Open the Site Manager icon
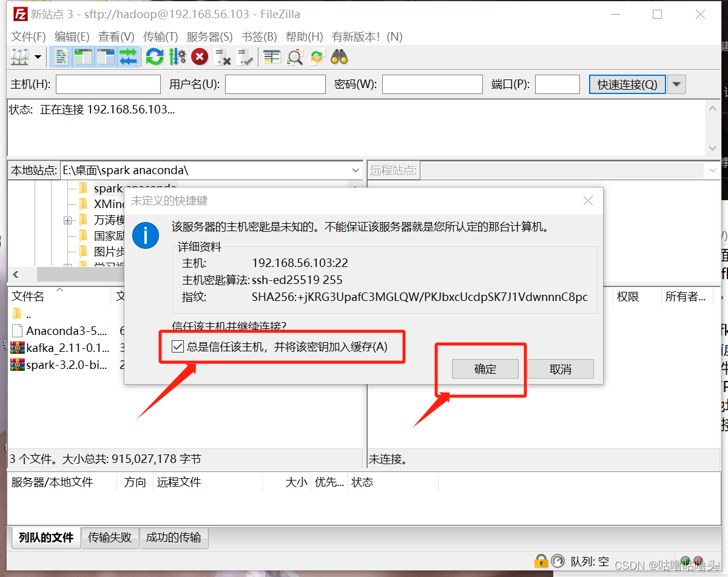 click(x=20, y=58)
